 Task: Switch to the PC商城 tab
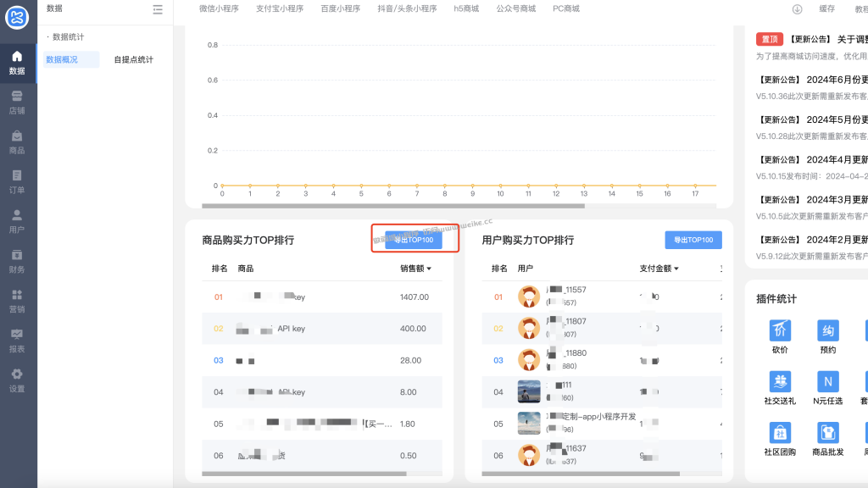click(x=565, y=8)
